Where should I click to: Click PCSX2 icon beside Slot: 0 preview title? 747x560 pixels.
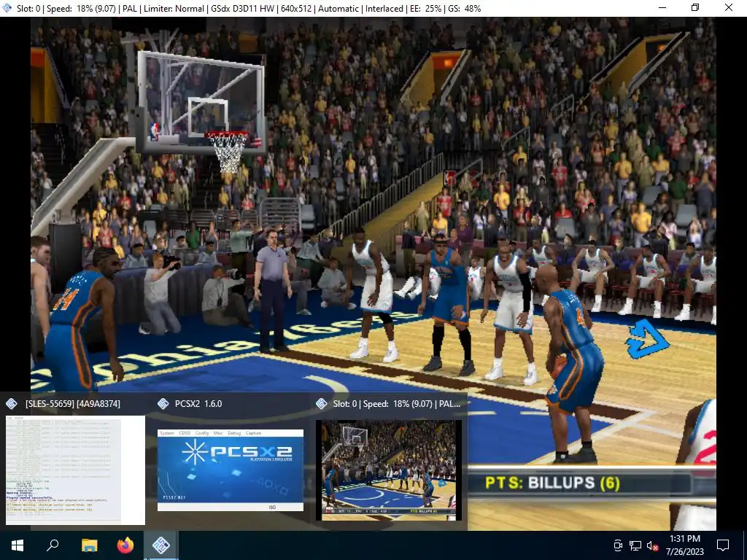point(322,404)
